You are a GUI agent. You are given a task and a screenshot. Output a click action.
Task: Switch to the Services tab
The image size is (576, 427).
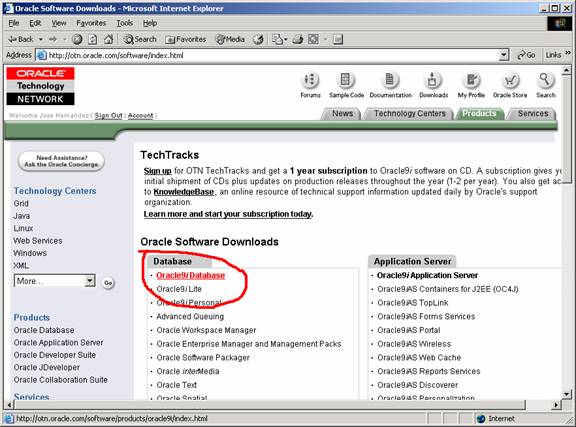point(533,114)
